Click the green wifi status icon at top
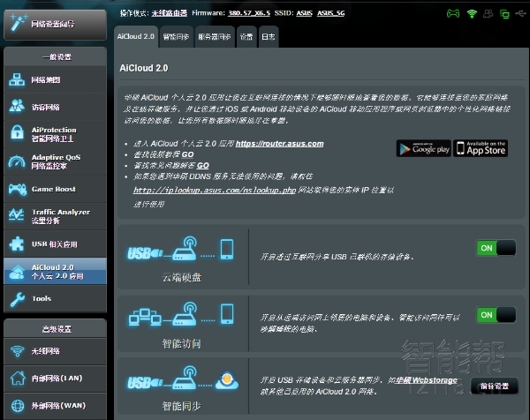The width and height of the screenshot is (530, 420). coord(472,13)
